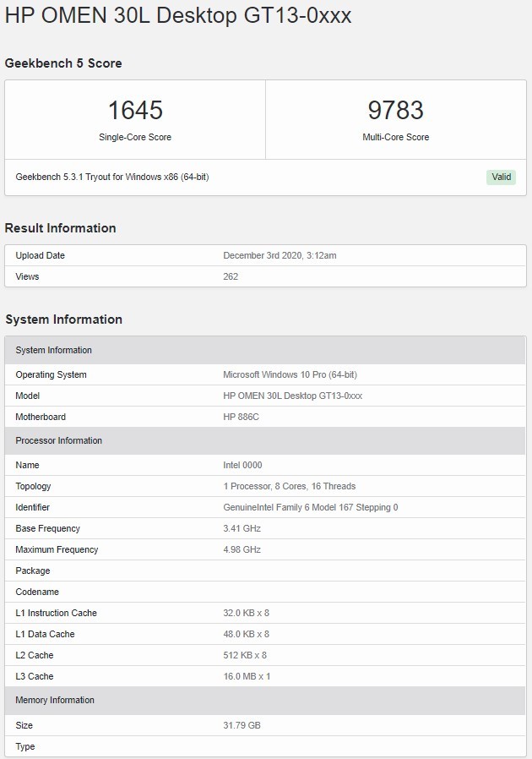Viewport: 532px width, 759px height.
Task: Click Geekbench 5.3.1 Tryout for Windows text
Action: [112, 177]
